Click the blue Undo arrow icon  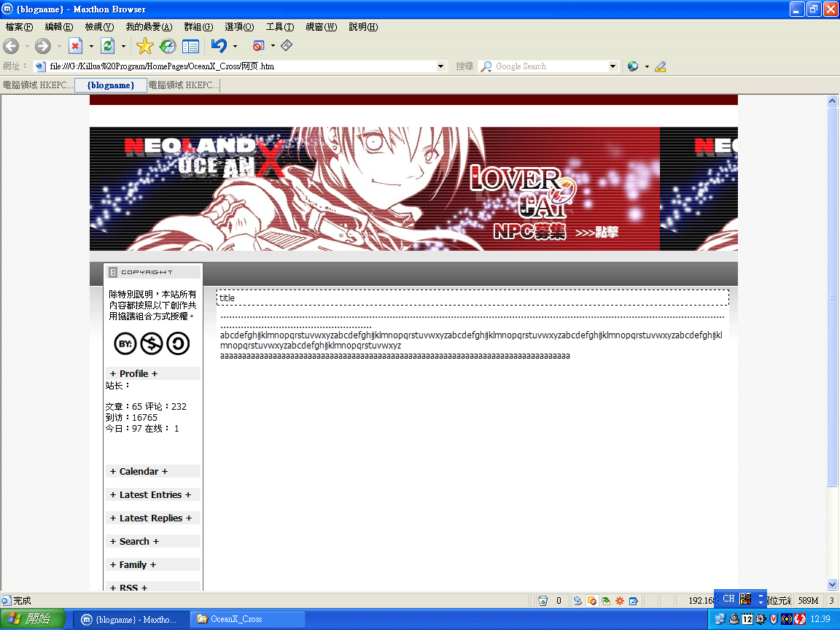click(219, 46)
